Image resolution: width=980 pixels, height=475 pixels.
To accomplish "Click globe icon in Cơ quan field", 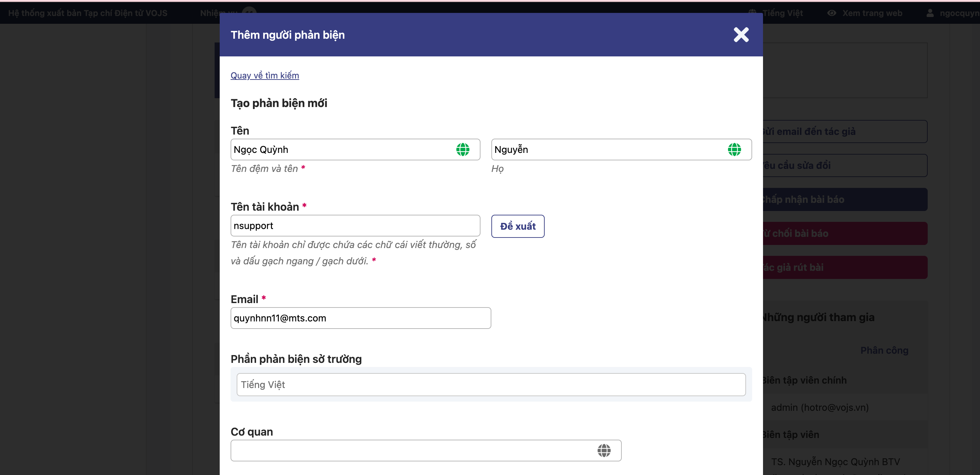I will tap(604, 451).
